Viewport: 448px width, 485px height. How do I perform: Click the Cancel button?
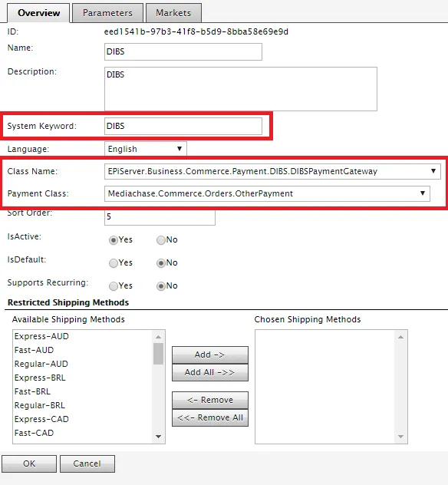point(87,464)
